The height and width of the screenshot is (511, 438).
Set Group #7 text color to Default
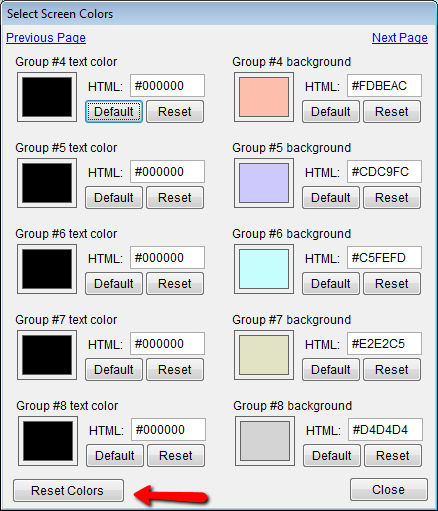(114, 370)
